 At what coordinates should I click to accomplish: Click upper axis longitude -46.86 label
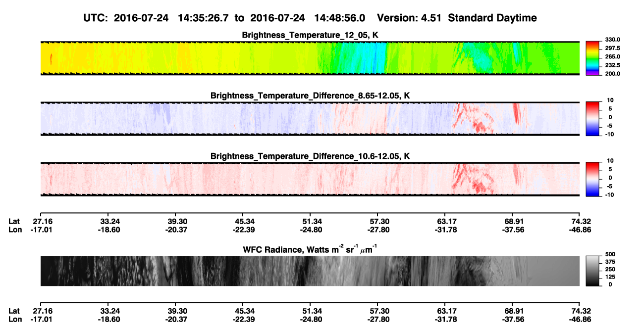click(580, 230)
